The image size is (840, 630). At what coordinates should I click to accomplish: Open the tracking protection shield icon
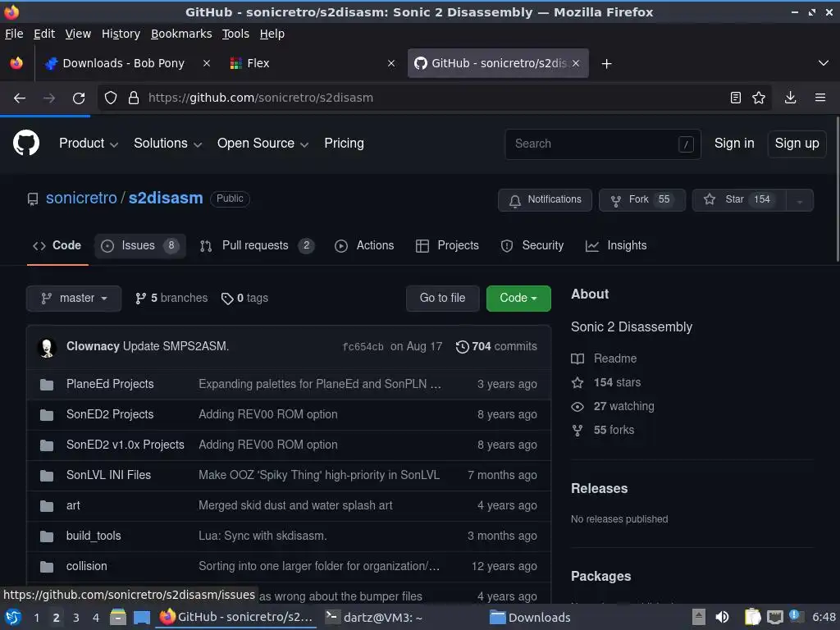[111, 98]
